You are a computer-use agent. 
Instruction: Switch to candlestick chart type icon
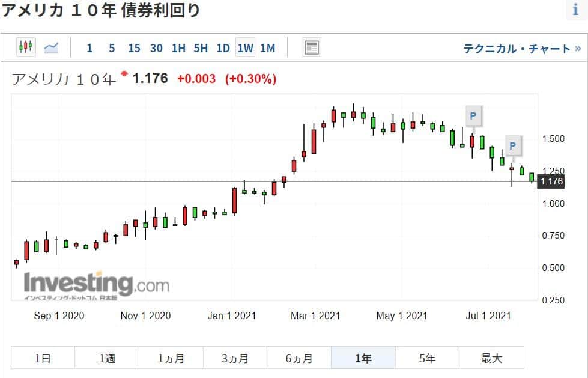coord(25,47)
